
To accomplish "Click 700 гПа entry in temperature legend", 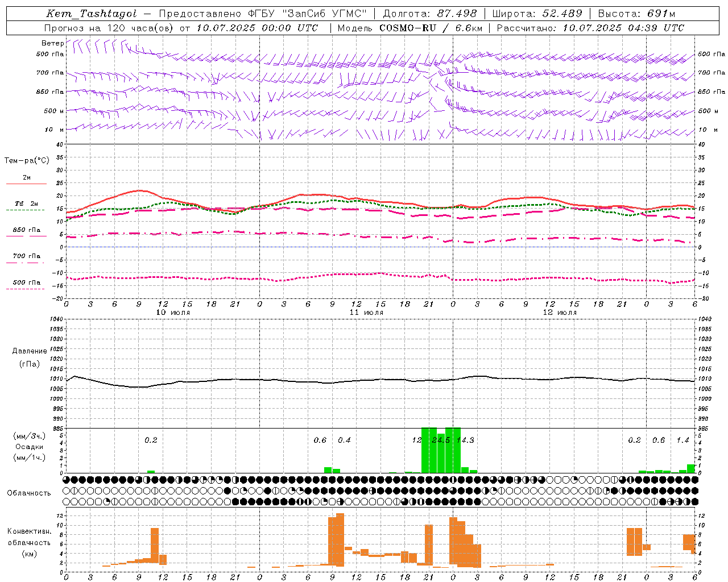I will click(27, 256).
